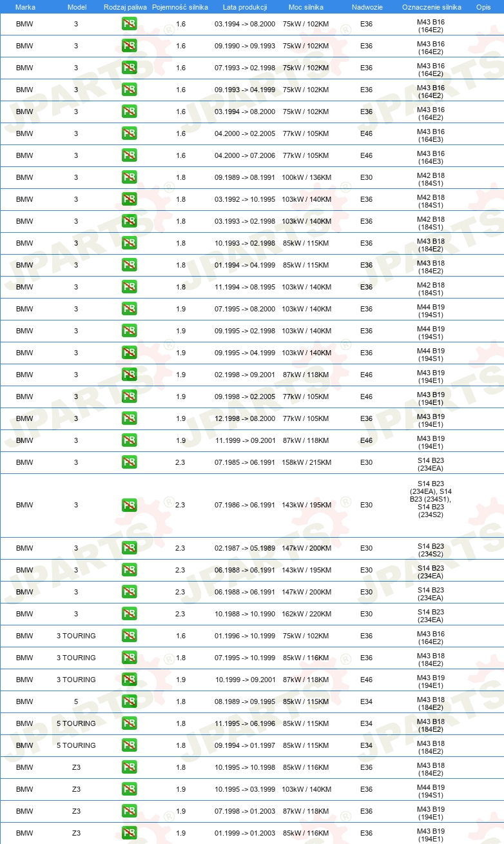This screenshot has width=504, height=844.
Task: Select fuel icon in row 02.1987 -> 05.1989
Action: click(x=129, y=548)
